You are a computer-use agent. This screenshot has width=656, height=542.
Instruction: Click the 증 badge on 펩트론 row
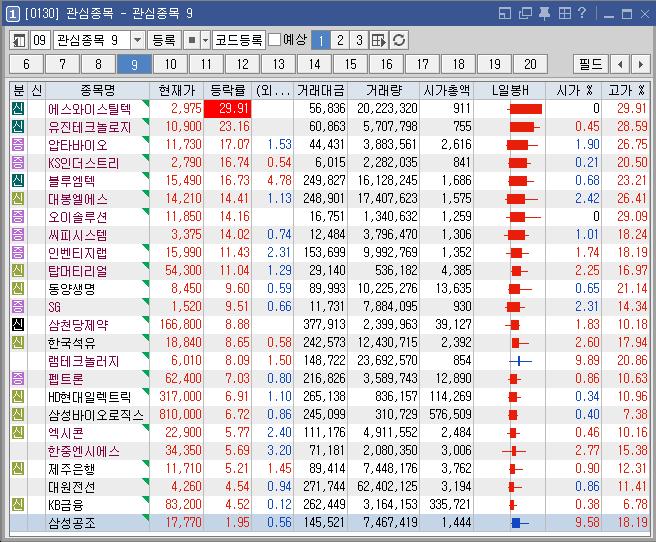point(18,378)
